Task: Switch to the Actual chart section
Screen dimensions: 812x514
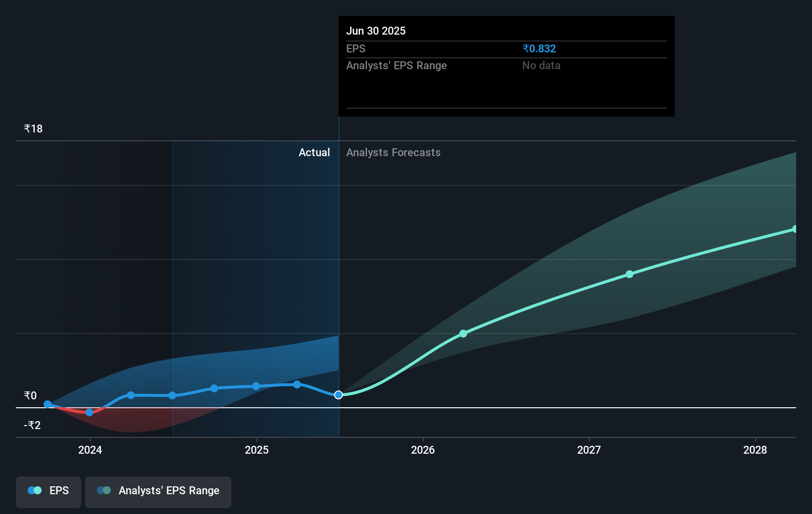Action: (x=315, y=152)
